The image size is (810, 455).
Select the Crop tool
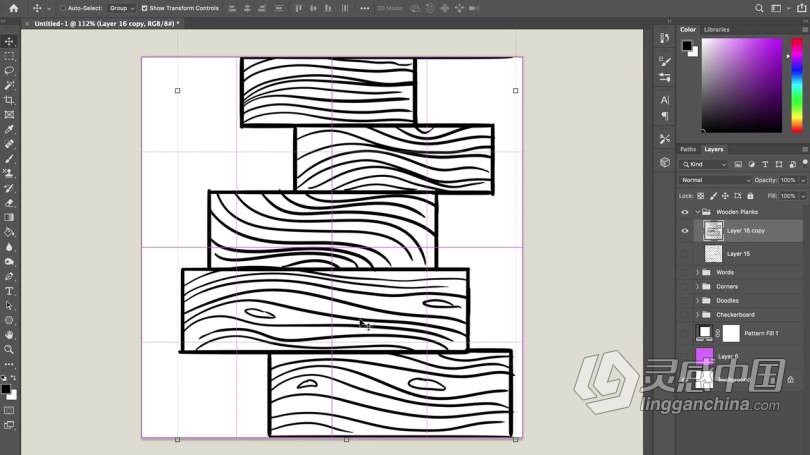9,100
